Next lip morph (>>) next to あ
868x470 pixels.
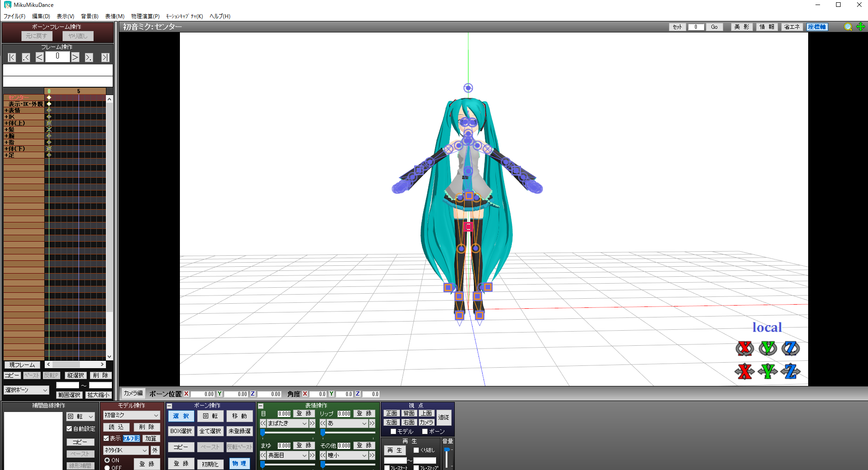coord(372,423)
